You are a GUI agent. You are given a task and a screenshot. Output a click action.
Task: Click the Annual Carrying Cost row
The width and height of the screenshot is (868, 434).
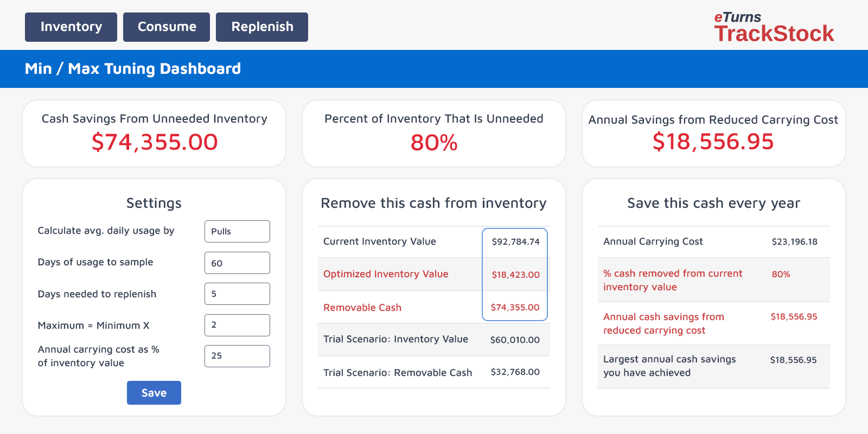(713, 242)
